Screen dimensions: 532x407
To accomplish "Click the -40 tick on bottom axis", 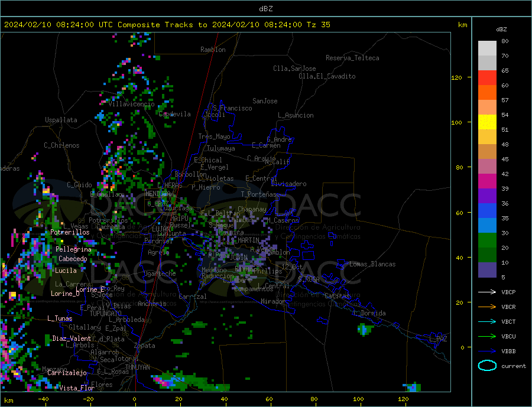I will tap(43, 399).
